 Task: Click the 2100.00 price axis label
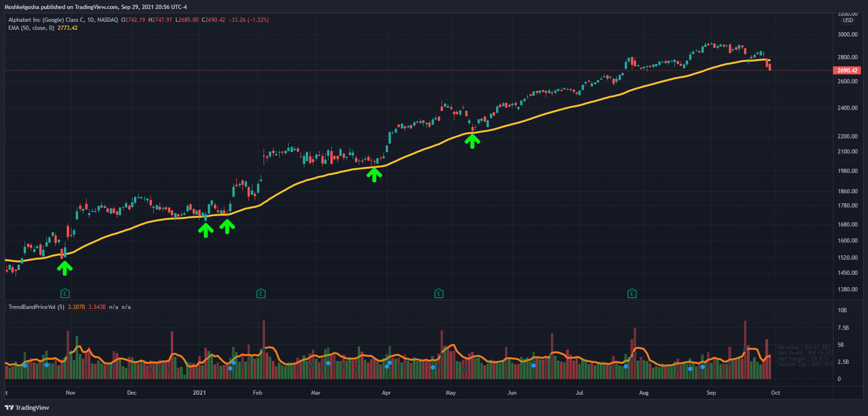click(847, 152)
